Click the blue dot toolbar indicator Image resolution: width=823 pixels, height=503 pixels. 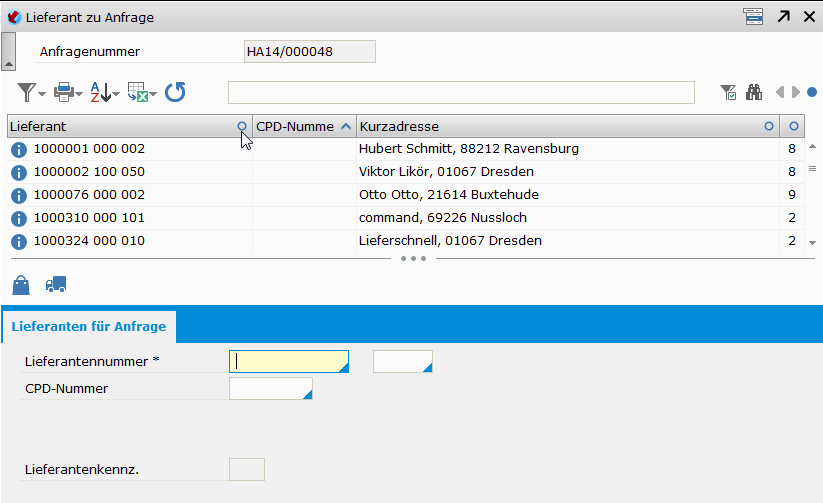(812, 92)
